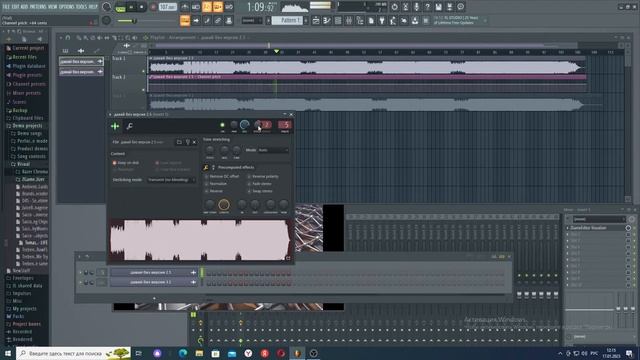Click the sampler waveform icon in channel settings
This screenshot has height=360, width=640.
click(115, 126)
